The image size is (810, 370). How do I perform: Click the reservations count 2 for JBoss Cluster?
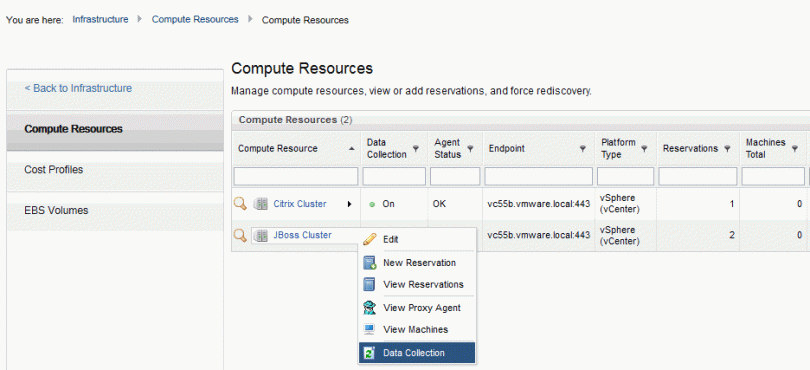(x=731, y=235)
